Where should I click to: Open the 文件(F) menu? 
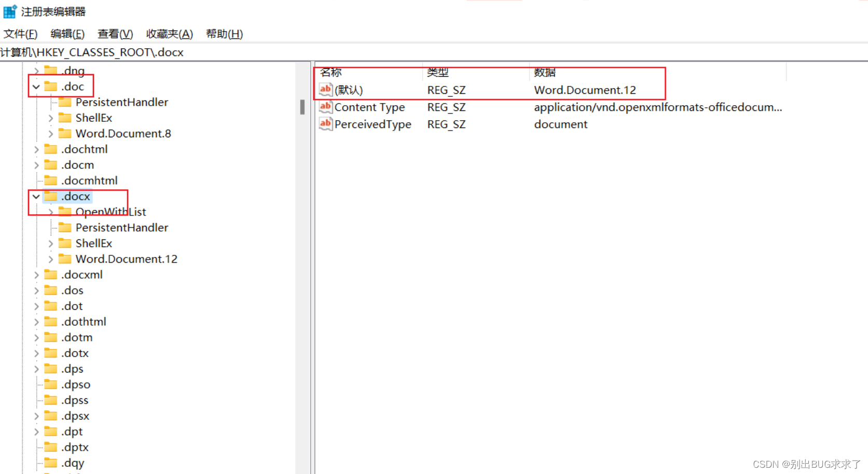click(x=21, y=34)
